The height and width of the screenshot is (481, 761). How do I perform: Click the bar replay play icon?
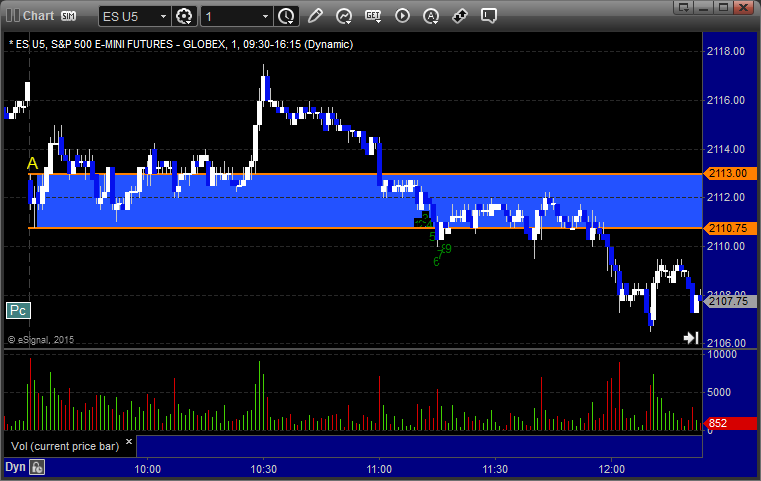(402, 16)
